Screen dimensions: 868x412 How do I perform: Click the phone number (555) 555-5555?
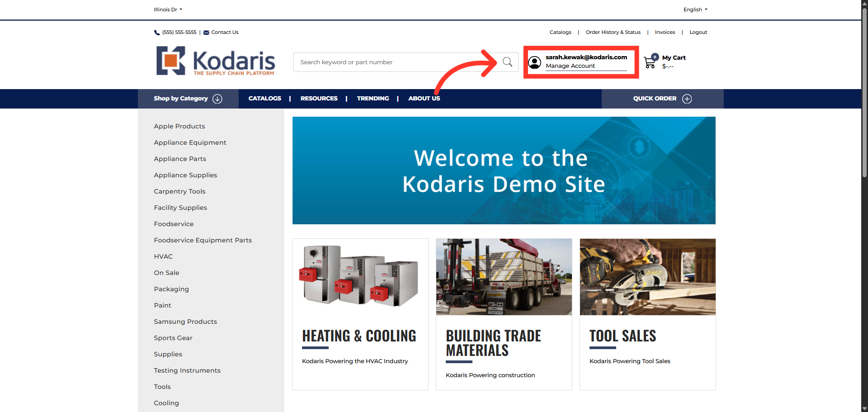[179, 33]
